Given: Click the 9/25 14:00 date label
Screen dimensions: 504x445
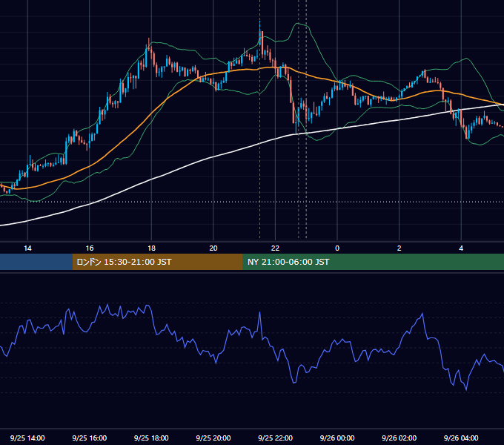Looking at the screenshot, I should pyautogui.click(x=27, y=438).
